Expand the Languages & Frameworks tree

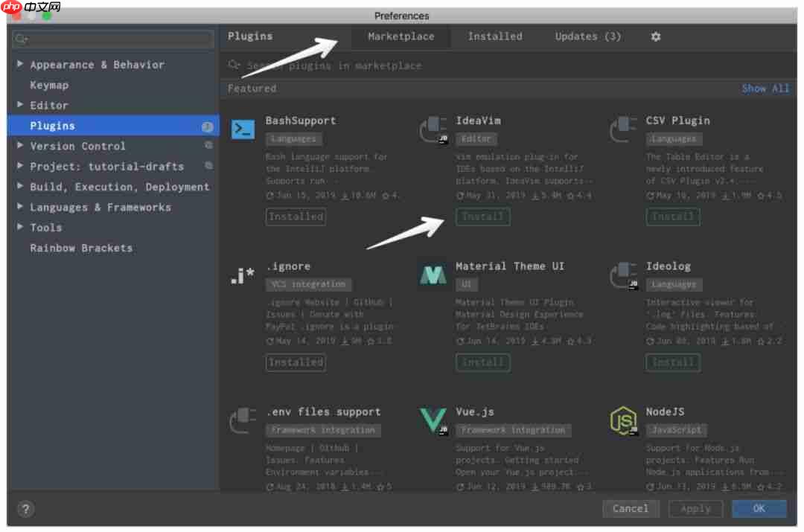coord(19,207)
